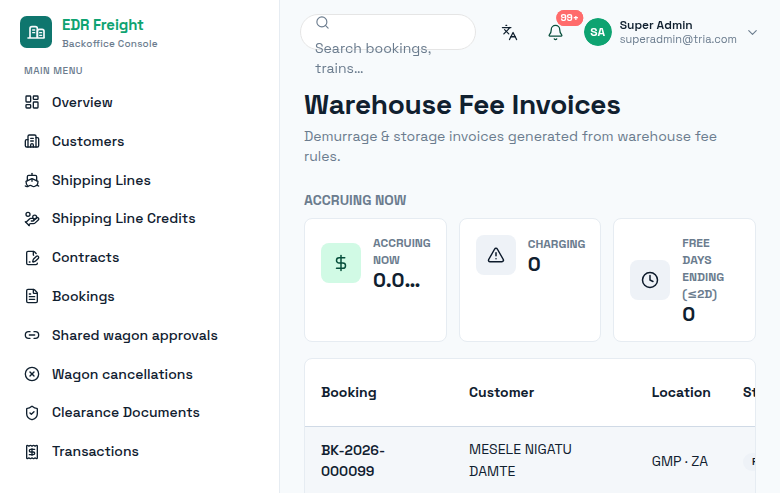This screenshot has width=780, height=493.
Task: Click the EDR Freight logo icon
Action: click(36, 32)
